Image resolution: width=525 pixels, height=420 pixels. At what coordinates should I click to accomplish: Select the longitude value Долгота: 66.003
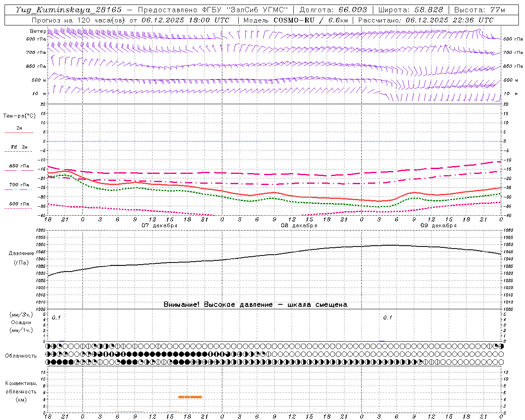pos(333,10)
